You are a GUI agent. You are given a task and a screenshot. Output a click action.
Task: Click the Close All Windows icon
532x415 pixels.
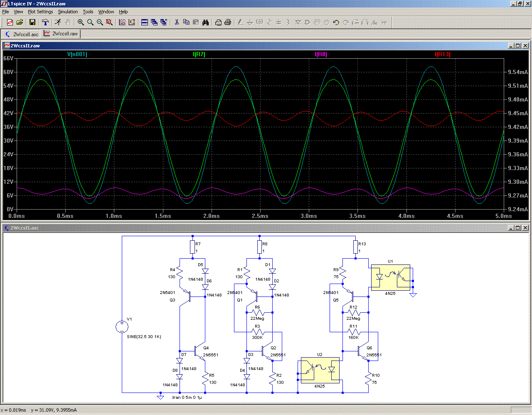(x=164, y=22)
